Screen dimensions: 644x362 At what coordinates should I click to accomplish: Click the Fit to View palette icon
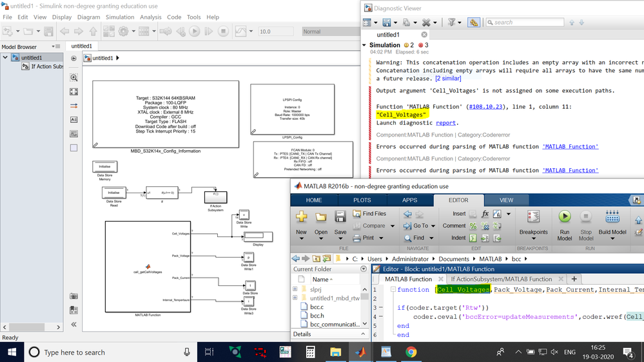coord(74,92)
